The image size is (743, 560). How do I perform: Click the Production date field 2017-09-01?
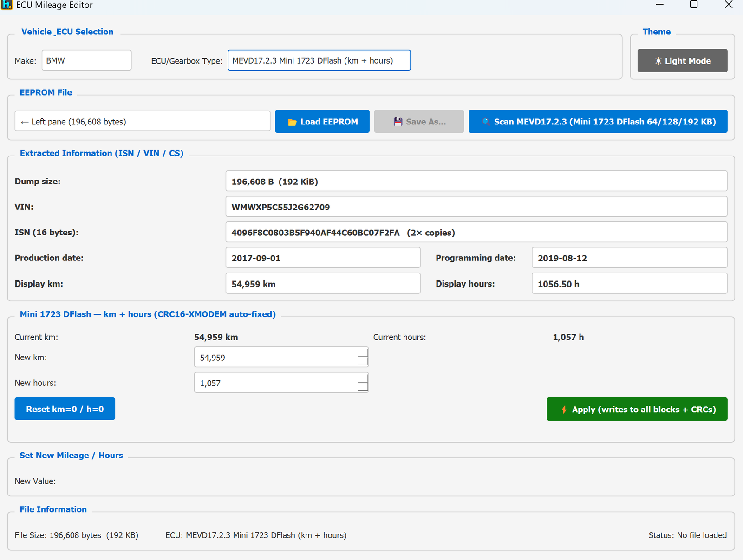[323, 258]
